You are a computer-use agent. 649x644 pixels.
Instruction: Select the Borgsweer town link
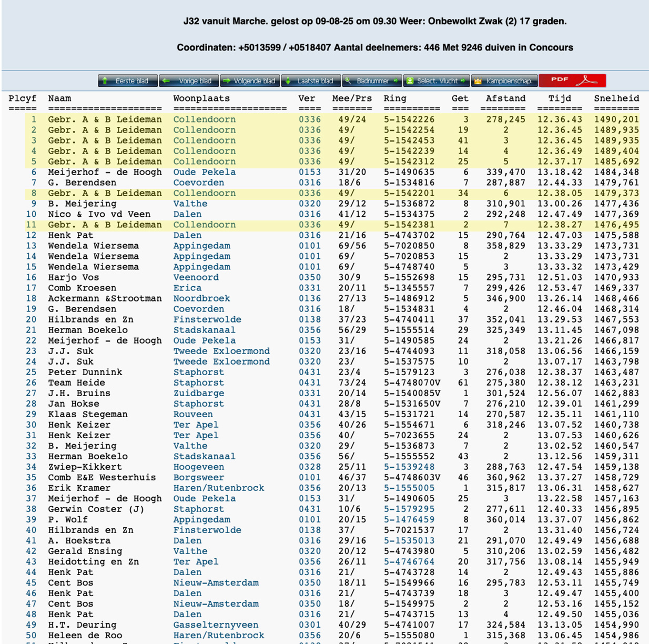tap(199, 477)
